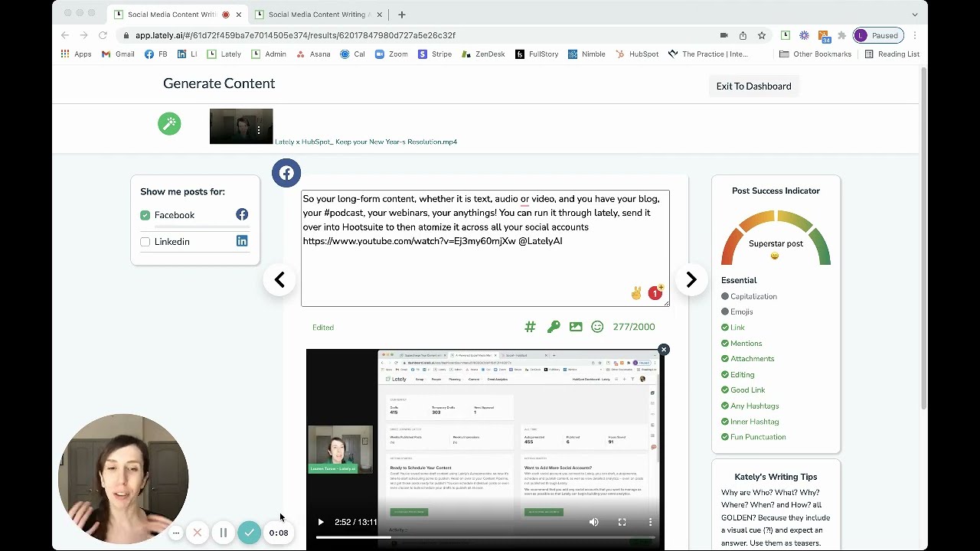The height and width of the screenshot is (551, 980).
Task: Click the Facebook icon in filter panel
Action: 242,215
